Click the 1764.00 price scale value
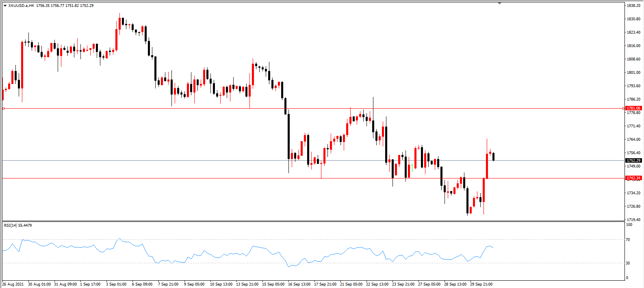 pos(634,140)
